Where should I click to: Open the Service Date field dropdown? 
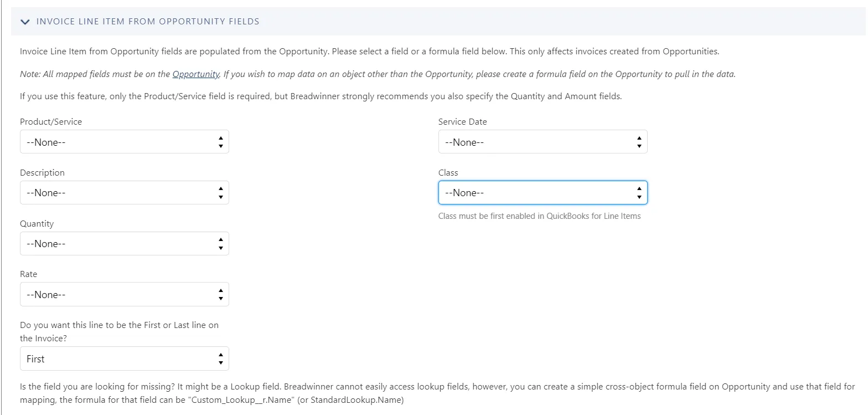pyautogui.click(x=543, y=142)
